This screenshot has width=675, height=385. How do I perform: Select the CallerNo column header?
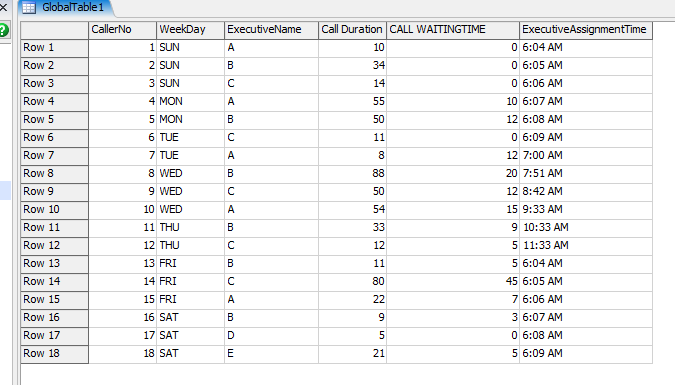pos(122,30)
